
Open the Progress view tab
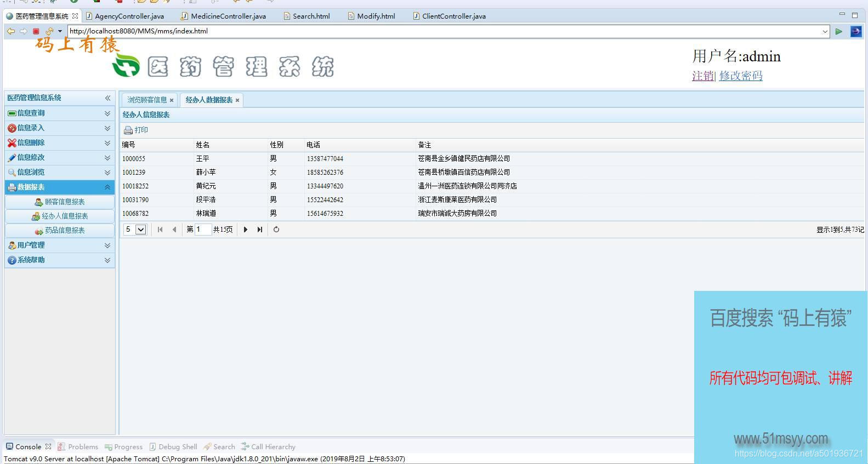point(124,447)
